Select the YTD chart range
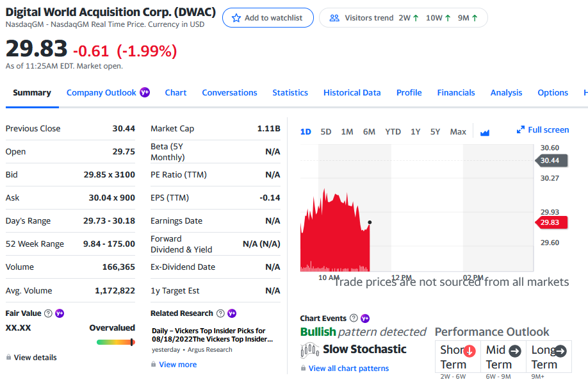Viewport: 588px width, 380px height. pos(393,131)
